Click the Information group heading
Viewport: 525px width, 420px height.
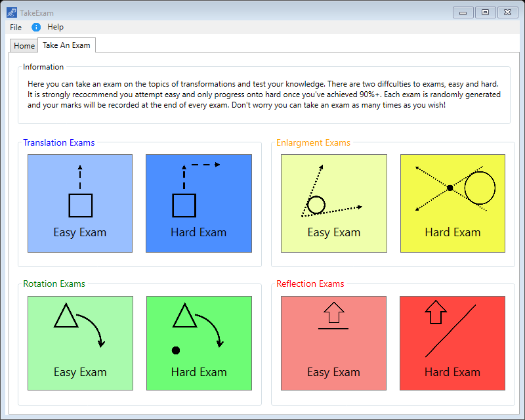pos(43,67)
